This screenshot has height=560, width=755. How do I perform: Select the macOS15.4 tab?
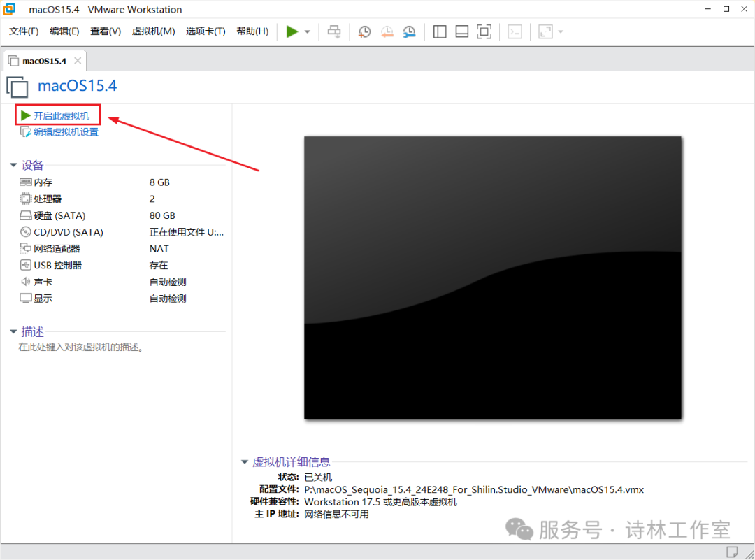[44, 61]
